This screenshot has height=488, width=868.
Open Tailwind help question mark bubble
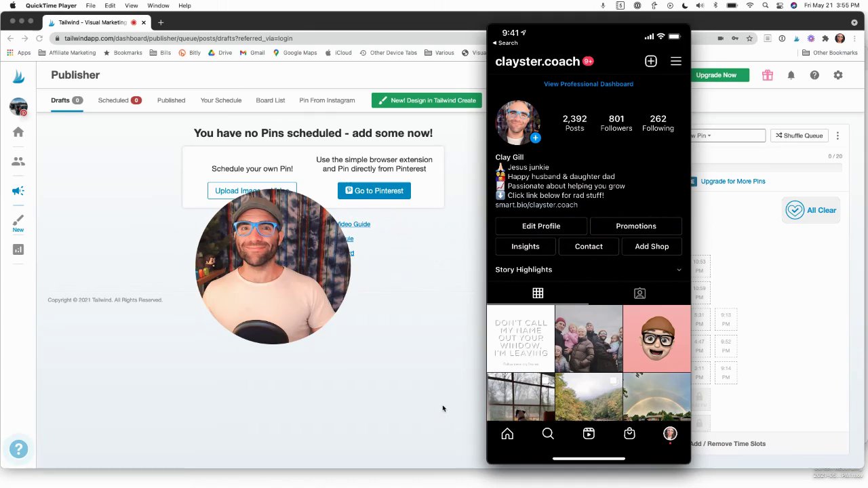point(18,449)
